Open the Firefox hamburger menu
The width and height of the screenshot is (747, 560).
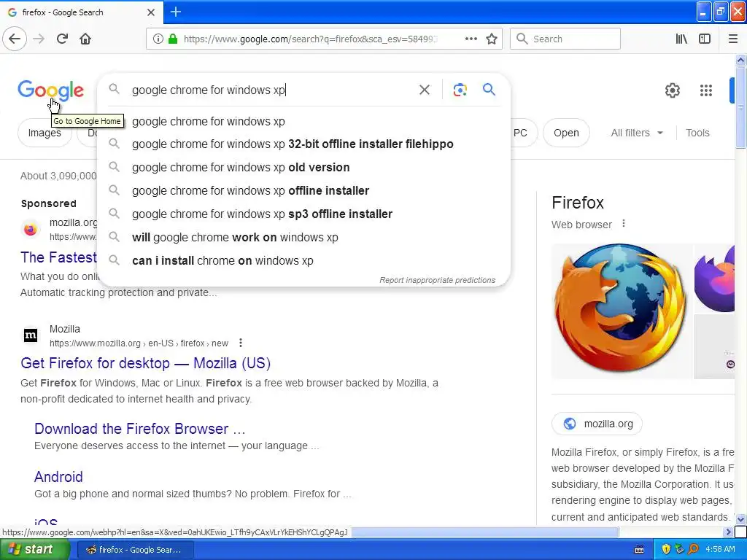(732, 39)
